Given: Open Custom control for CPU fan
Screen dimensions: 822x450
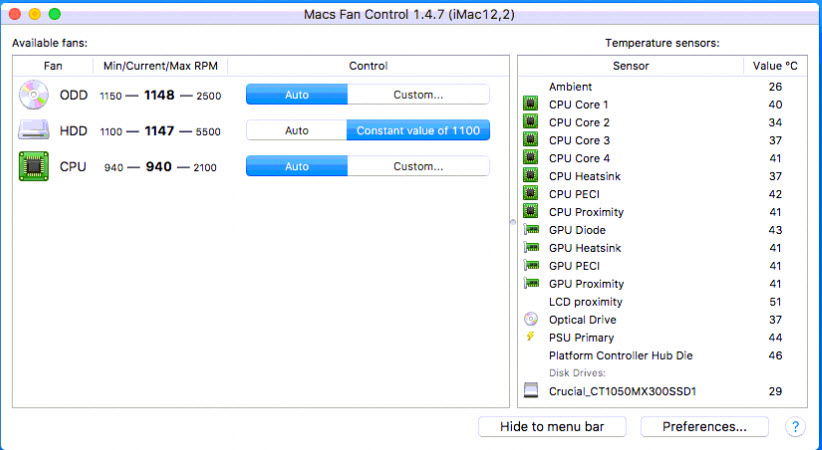Looking at the screenshot, I should (418, 166).
